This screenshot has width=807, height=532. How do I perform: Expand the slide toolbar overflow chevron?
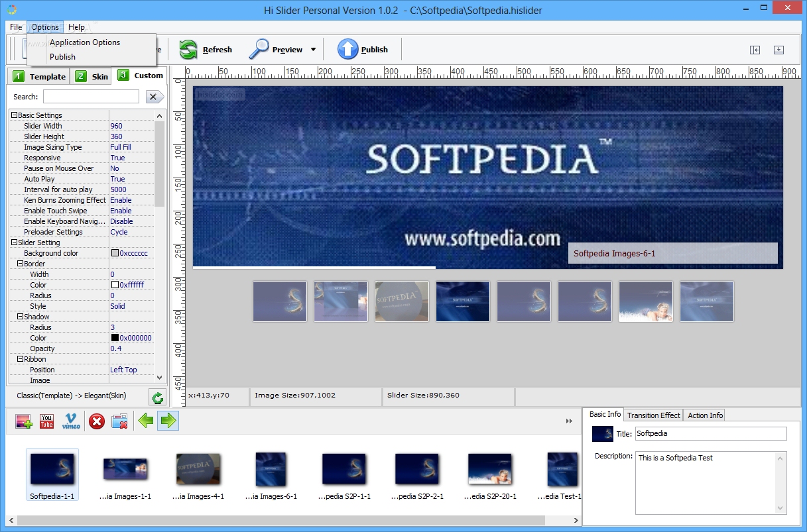tap(569, 421)
